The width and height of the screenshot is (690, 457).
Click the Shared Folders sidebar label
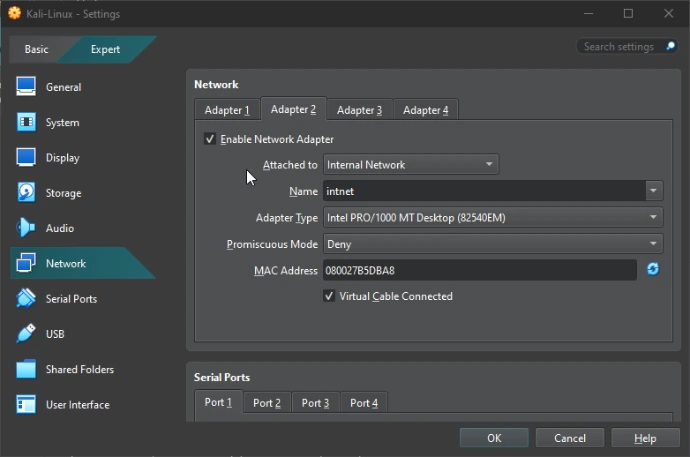(80, 369)
